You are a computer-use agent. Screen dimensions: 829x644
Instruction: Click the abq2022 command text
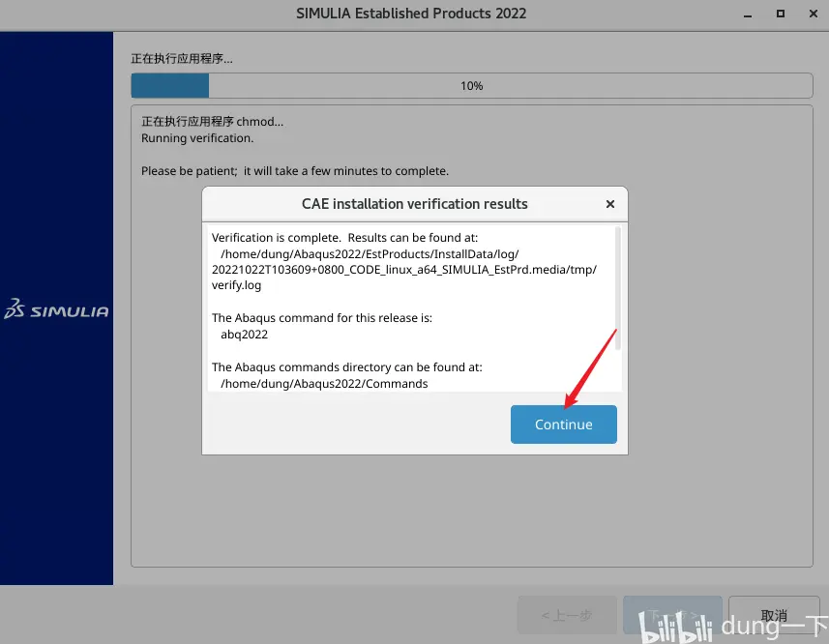pos(245,335)
